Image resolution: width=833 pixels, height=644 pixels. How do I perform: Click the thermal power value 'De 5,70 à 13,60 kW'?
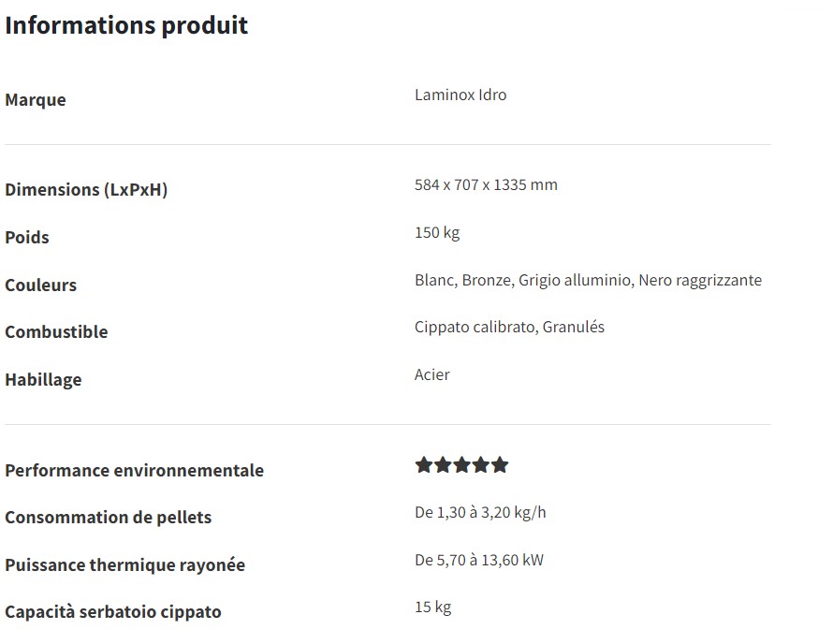click(479, 560)
